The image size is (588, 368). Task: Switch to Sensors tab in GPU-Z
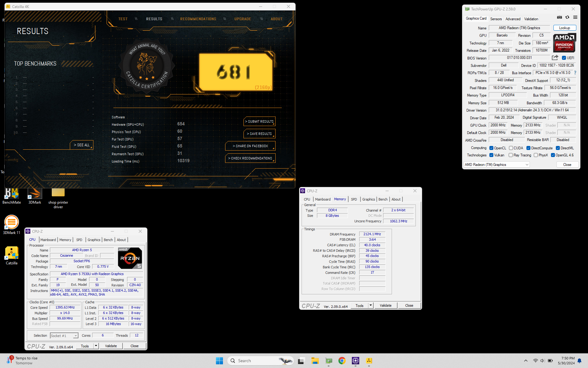pos(496,19)
